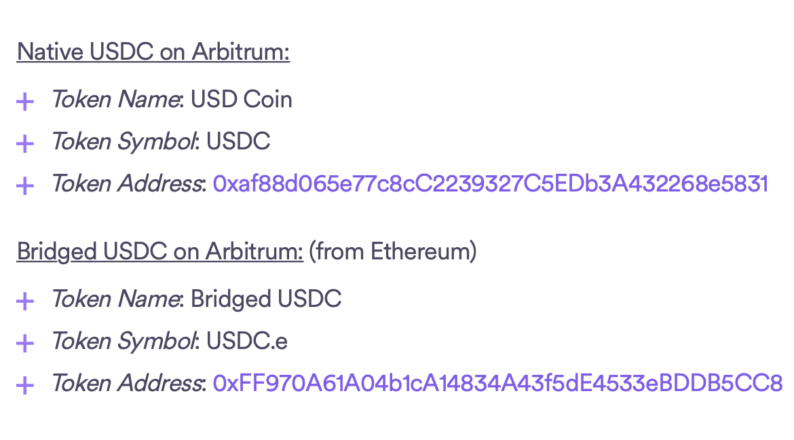
Task: Open the bridged USDC address starting 0xFF97
Action: (x=497, y=383)
